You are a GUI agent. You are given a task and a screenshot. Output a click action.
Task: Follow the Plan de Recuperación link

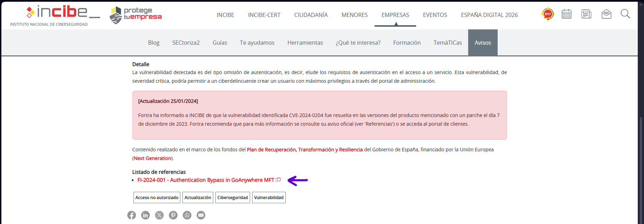click(305, 150)
